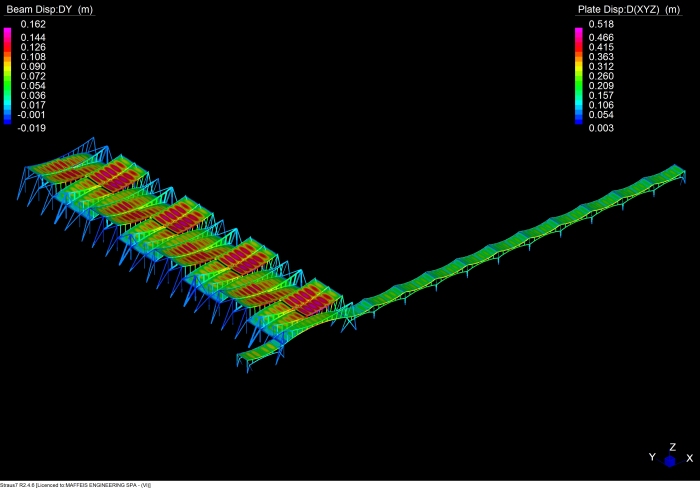
Task: Click the Z axis label on the triad
Action: (x=671, y=447)
